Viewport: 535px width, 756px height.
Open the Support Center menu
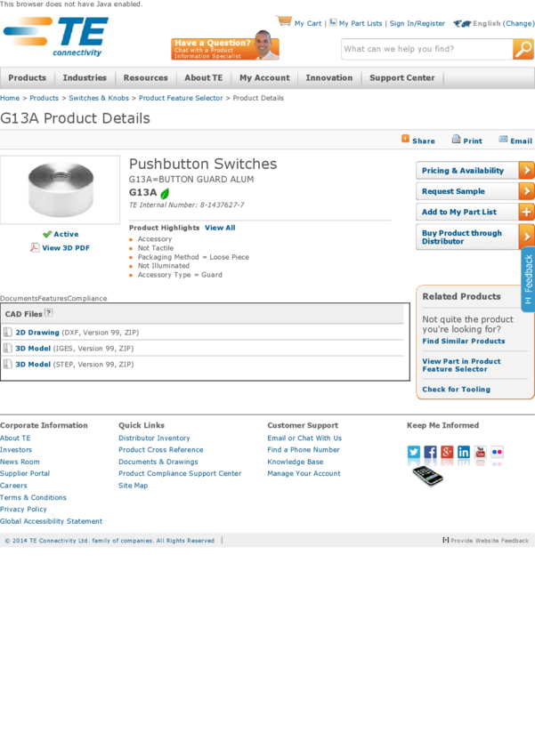pyautogui.click(x=401, y=77)
